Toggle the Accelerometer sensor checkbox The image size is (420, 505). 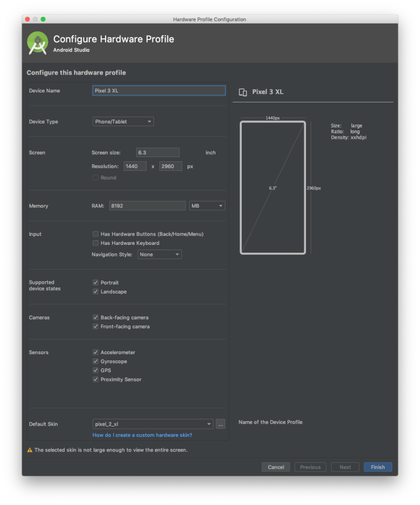[95, 352]
